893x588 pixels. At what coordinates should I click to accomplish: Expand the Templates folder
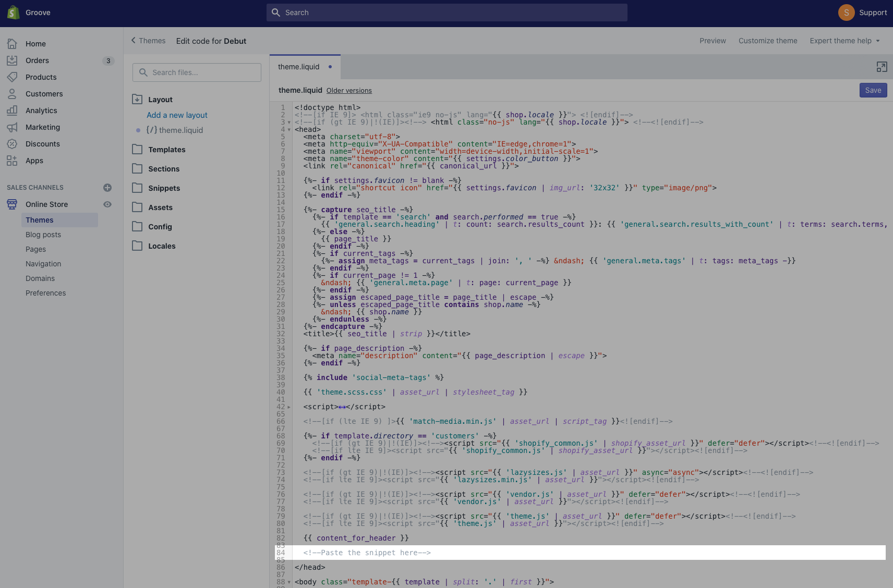pos(166,150)
